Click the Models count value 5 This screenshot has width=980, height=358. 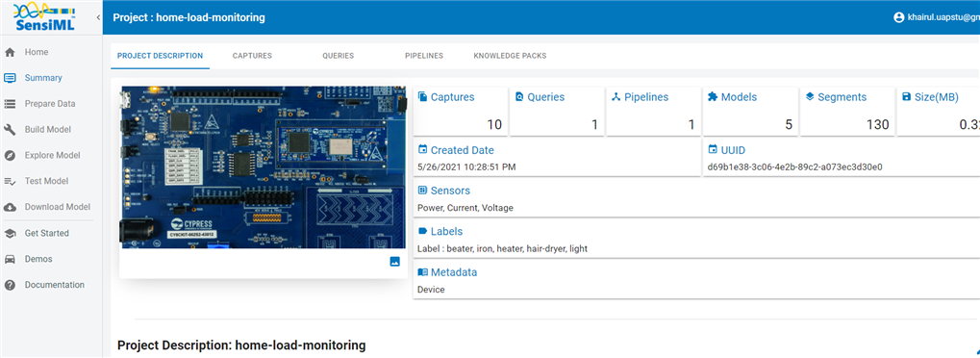click(x=789, y=124)
